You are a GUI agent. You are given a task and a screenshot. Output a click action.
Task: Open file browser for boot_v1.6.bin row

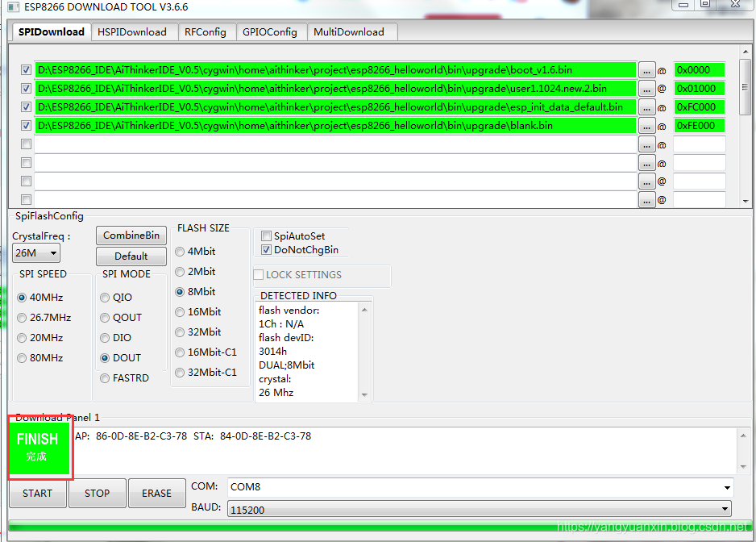click(x=646, y=70)
